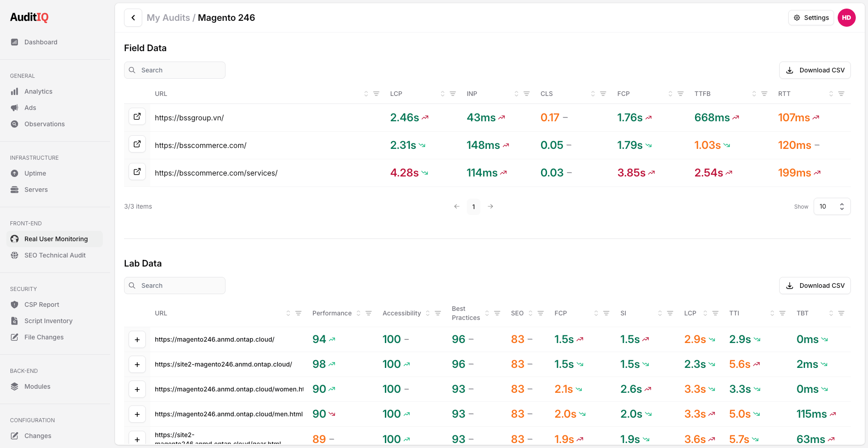Select page 1 in pagination
The height and width of the screenshot is (448, 868).
[474, 206]
